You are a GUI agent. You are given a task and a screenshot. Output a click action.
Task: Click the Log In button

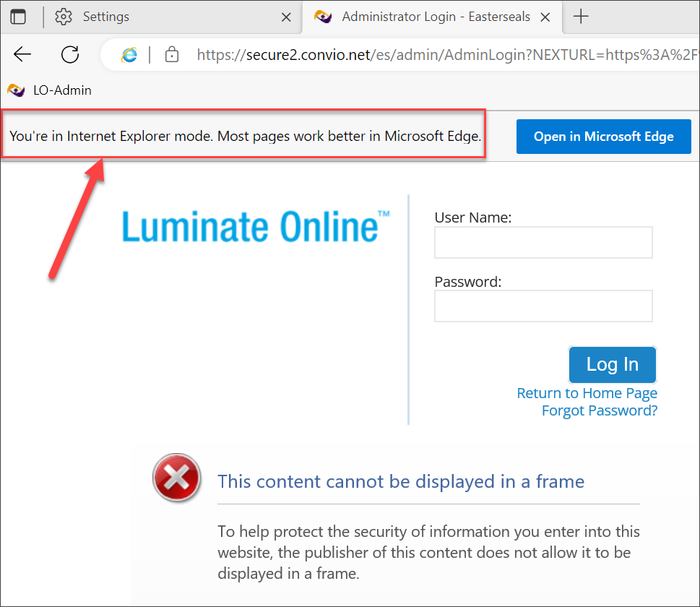coord(612,364)
